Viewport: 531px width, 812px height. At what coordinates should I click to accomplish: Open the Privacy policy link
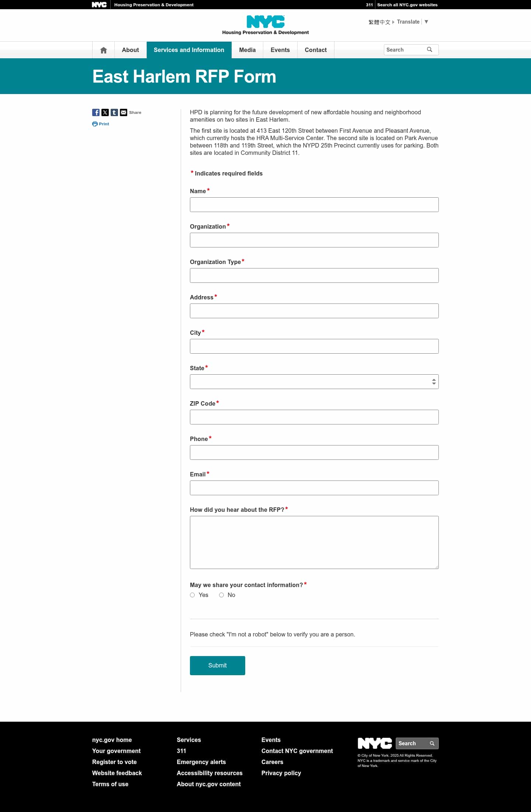click(x=281, y=773)
